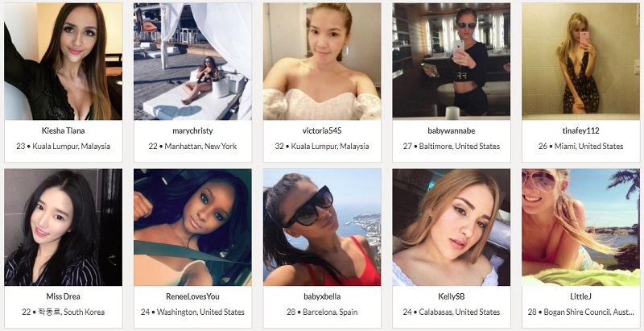The width and height of the screenshot is (644, 331).
Task: Open marychristy's profile photo
Action: 192,61
